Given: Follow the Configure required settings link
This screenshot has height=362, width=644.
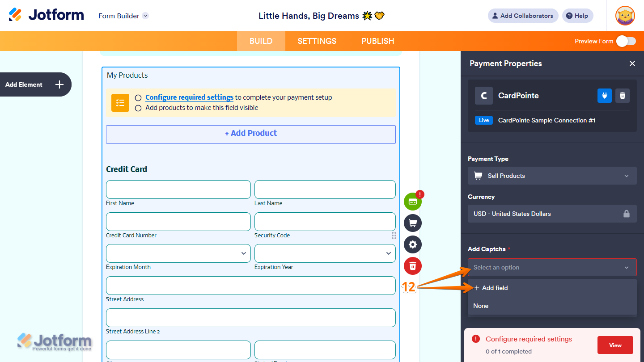Looking at the screenshot, I should click(x=189, y=97).
